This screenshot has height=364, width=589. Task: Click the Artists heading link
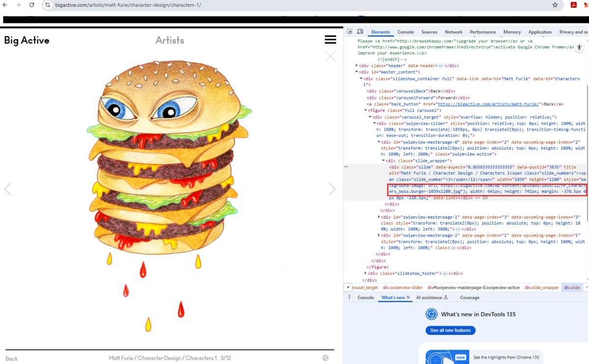(170, 40)
